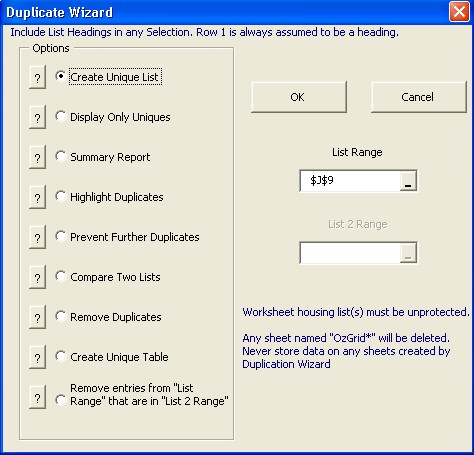The image size is (474, 455).
Task: Open help for Create Unique Table
Action: coord(37,357)
